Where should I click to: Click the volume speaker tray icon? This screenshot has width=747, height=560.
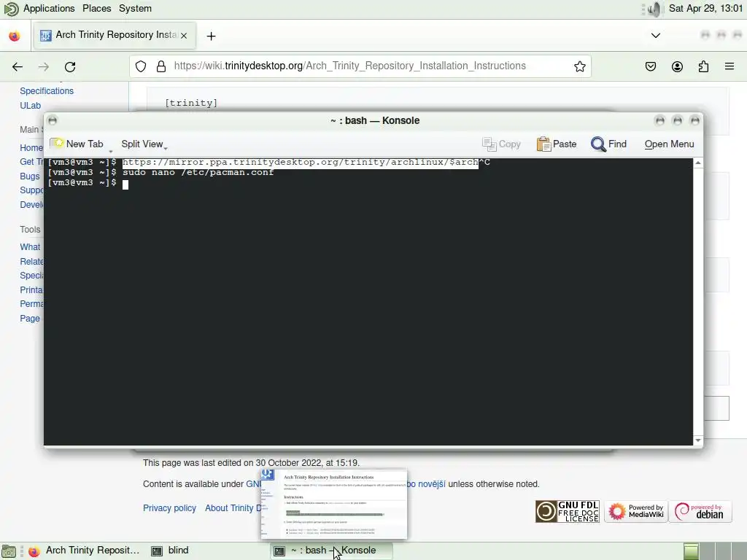tap(655, 9)
